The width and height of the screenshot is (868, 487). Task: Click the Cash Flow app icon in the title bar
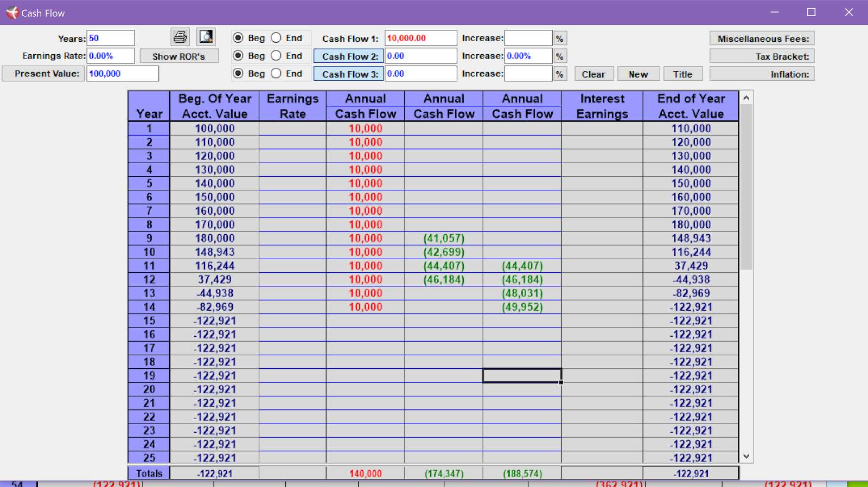click(12, 12)
